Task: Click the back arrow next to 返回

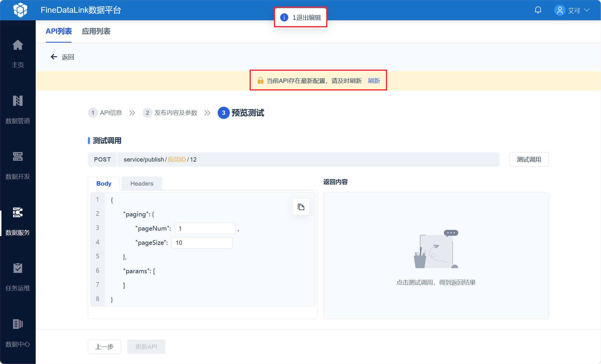Action: pyautogui.click(x=54, y=57)
